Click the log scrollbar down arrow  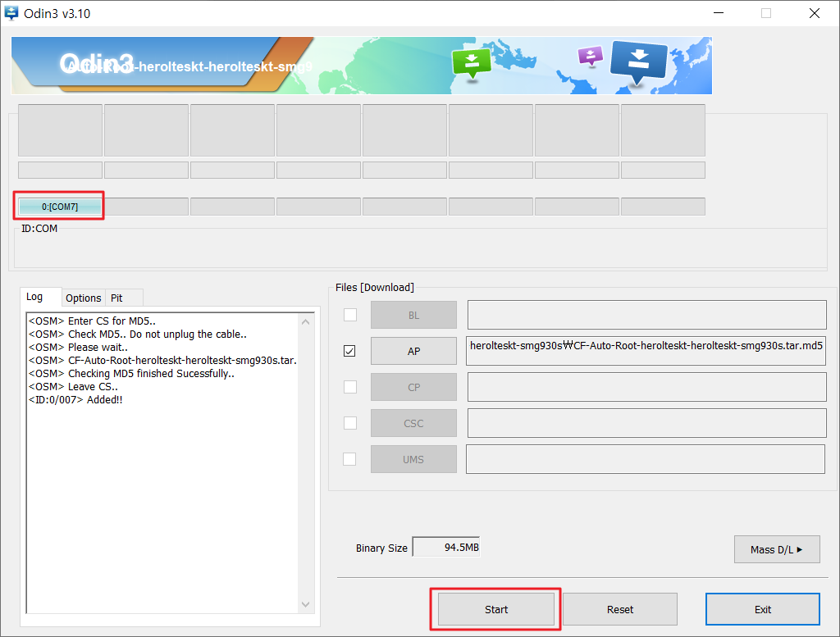305,604
